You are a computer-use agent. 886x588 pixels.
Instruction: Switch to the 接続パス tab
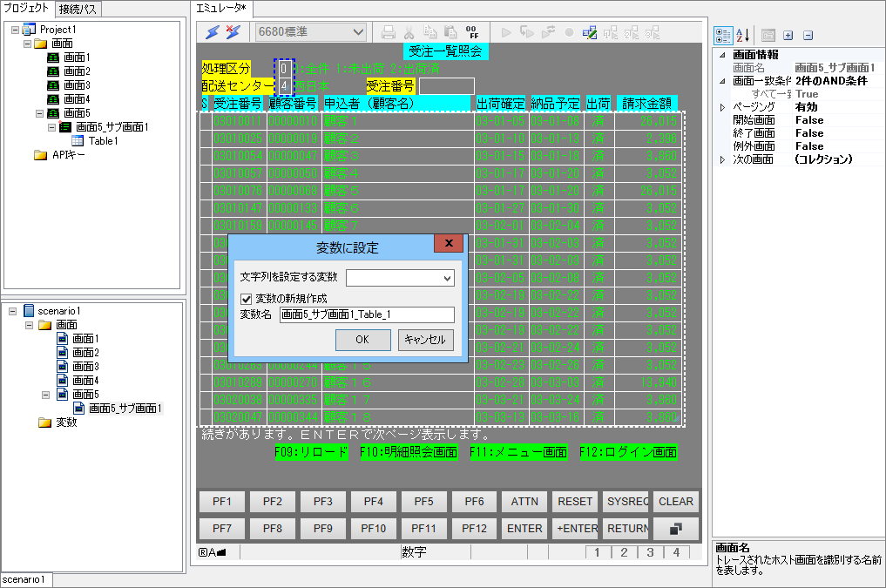pyautogui.click(x=78, y=9)
